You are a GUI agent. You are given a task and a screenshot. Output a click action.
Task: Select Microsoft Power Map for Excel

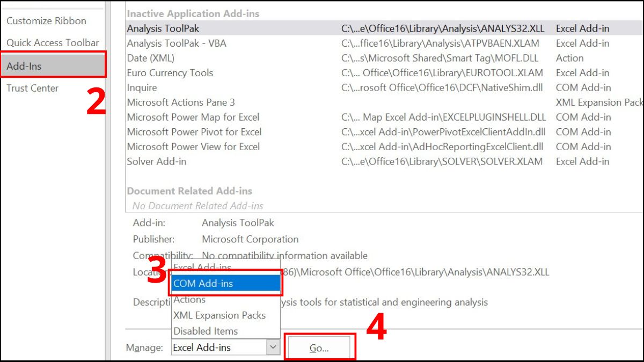coord(192,117)
